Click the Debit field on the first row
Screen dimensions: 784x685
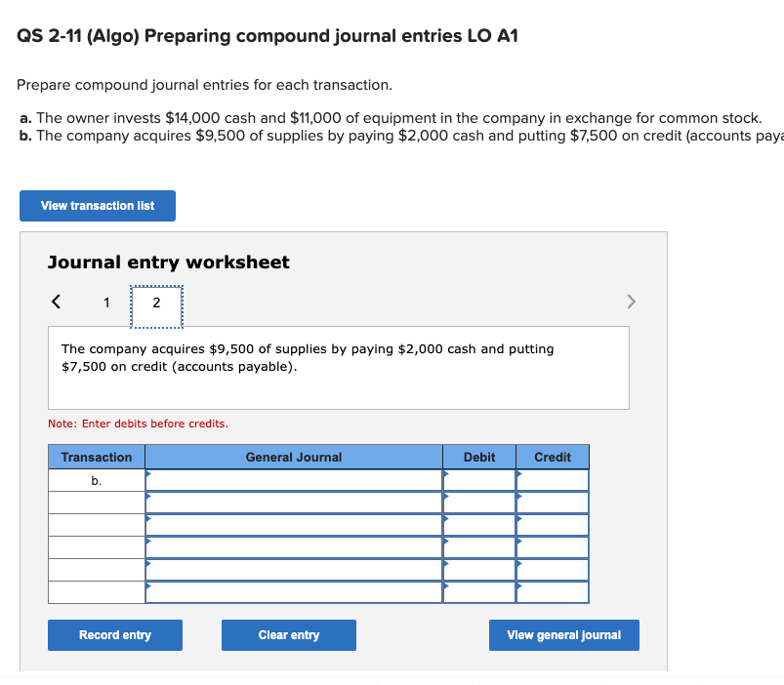click(x=478, y=479)
